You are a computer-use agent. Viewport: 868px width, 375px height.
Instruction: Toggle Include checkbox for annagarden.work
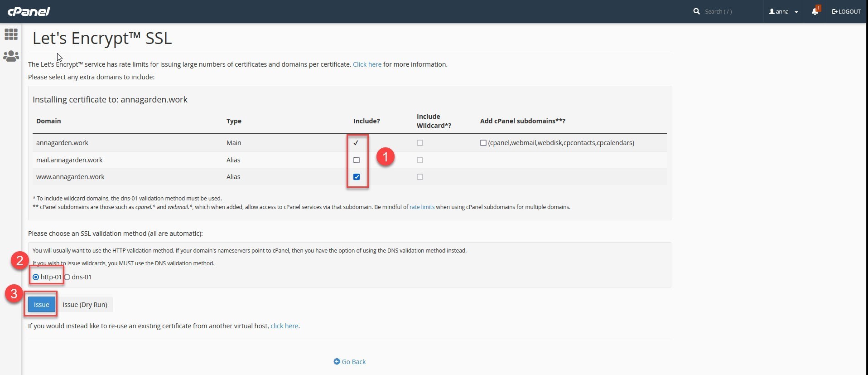coord(357,143)
